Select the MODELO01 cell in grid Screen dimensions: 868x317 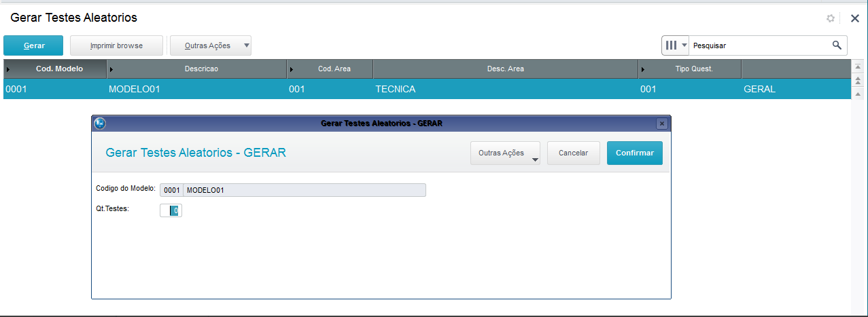(x=196, y=89)
